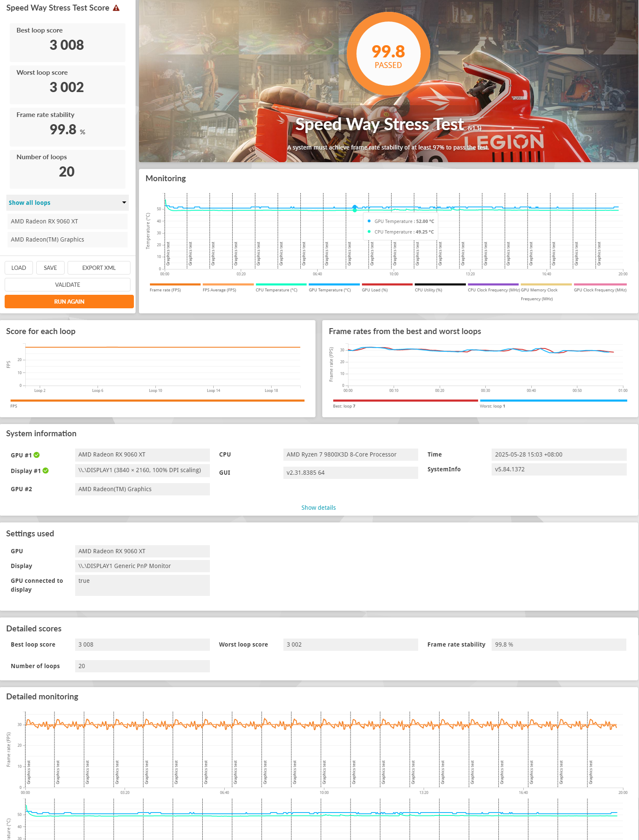Click the Speed Way Stress Test banner title

coord(380,124)
